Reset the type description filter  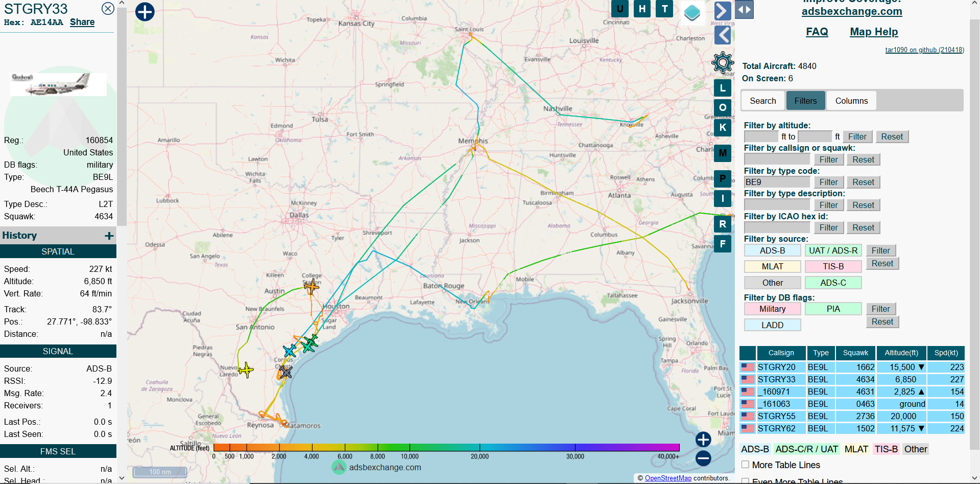(x=863, y=205)
